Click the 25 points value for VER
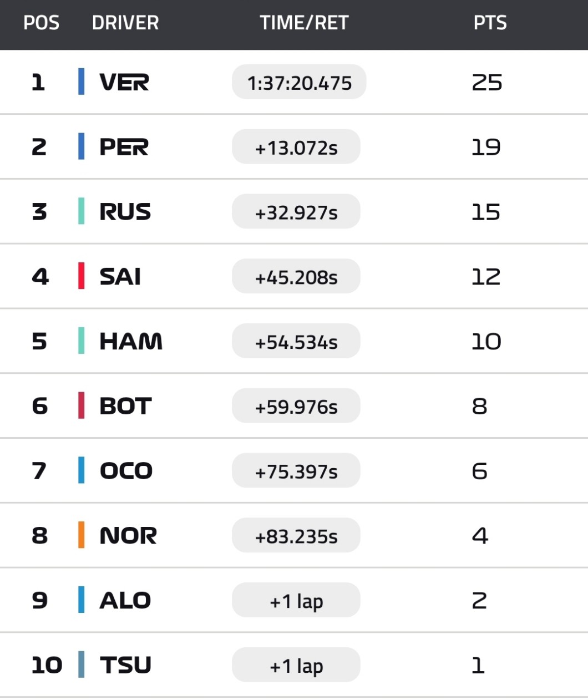The height and width of the screenshot is (700, 588). coord(486,82)
